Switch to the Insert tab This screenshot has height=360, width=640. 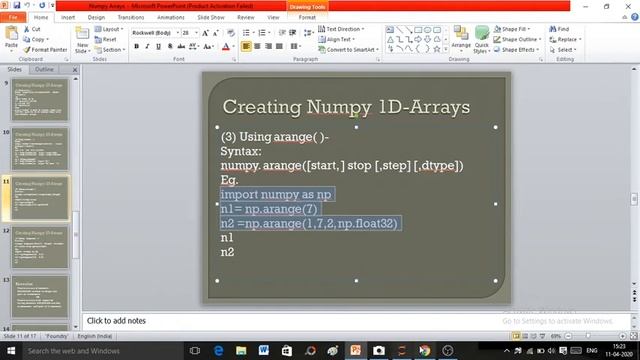tap(68, 17)
